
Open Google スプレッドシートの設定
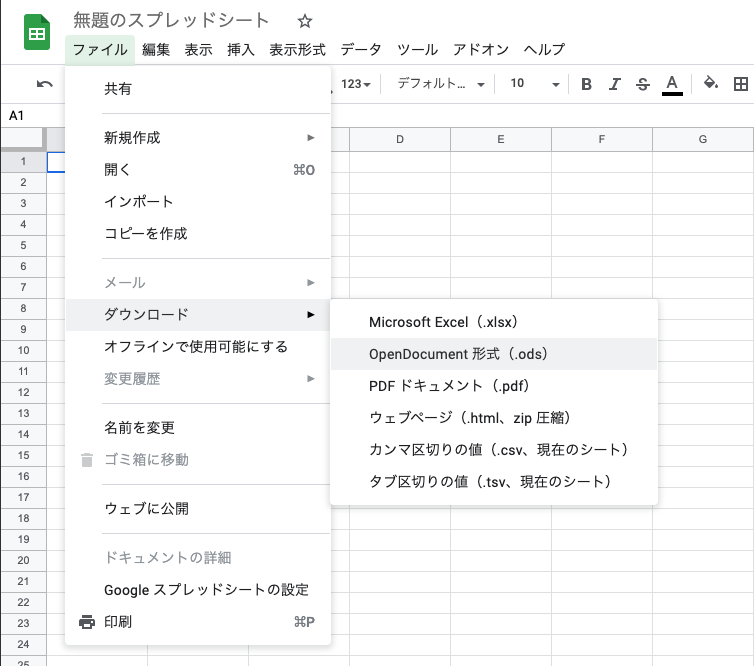coord(198,590)
